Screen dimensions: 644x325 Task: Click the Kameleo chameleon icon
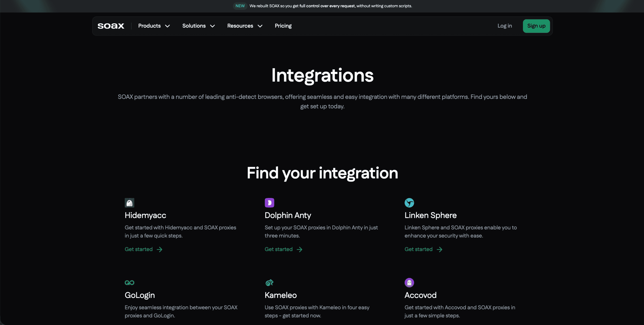tap(269, 283)
